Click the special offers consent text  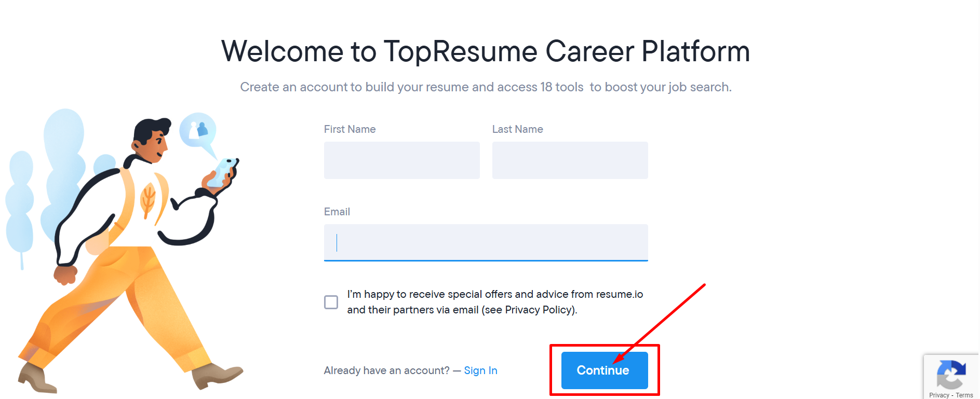coord(494,302)
